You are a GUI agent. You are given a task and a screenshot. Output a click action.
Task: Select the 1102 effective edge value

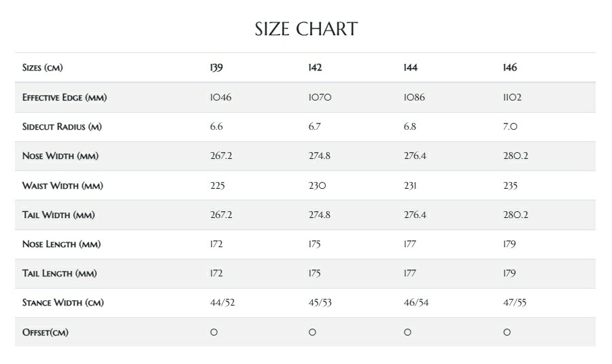(512, 98)
